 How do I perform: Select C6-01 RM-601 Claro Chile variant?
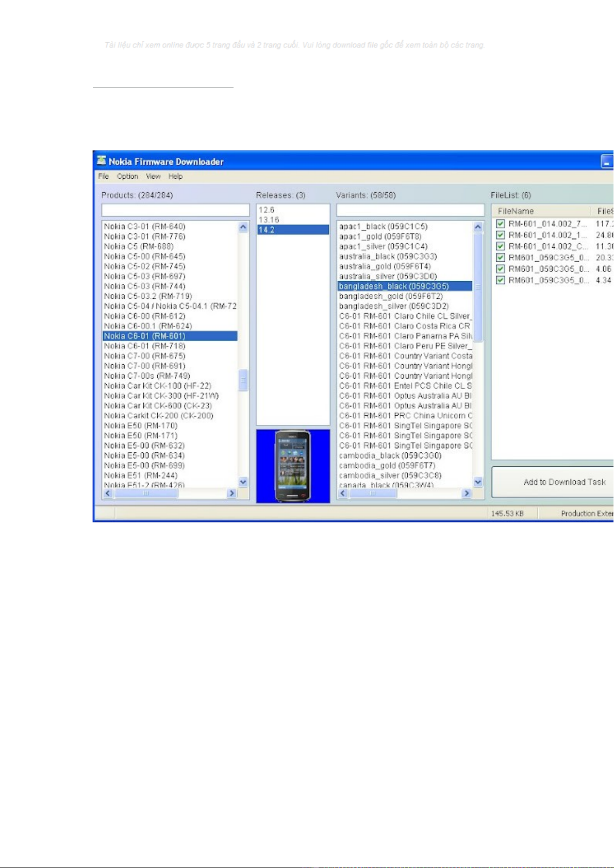coord(405,316)
